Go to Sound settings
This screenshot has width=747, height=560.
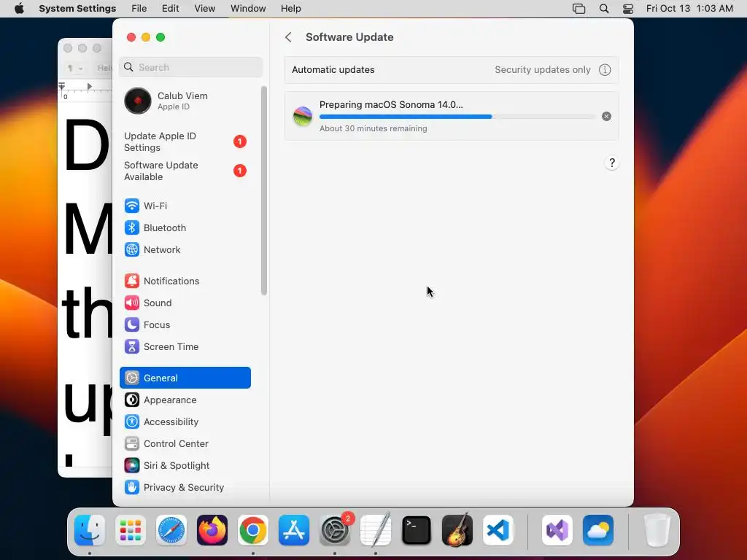(x=185, y=303)
